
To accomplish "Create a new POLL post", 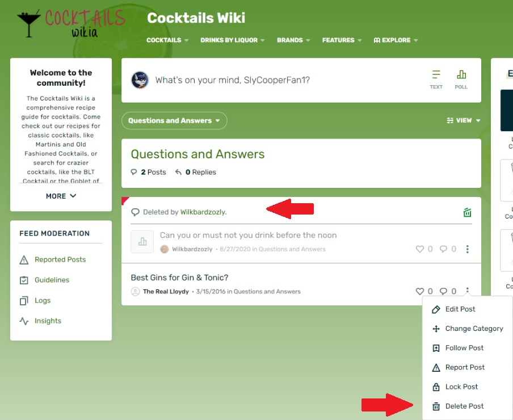I will [x=461, y=79].
